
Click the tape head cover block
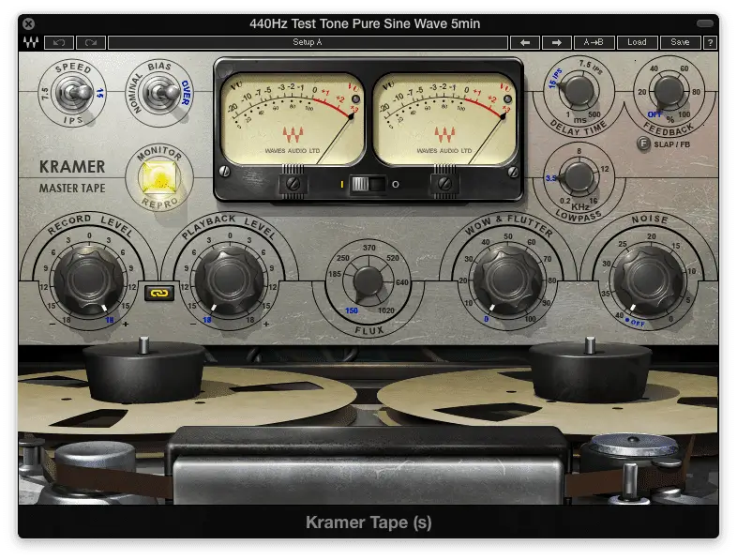click(368, 465)
